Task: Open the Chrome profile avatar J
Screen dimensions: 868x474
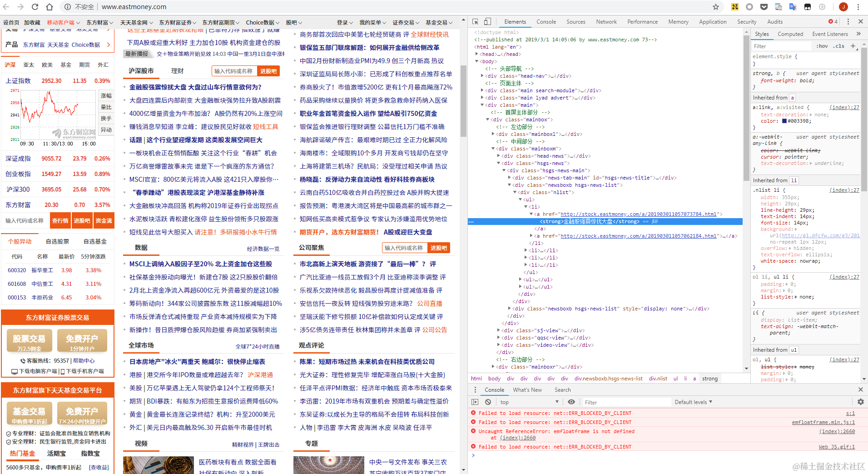Action: [843, 7]
